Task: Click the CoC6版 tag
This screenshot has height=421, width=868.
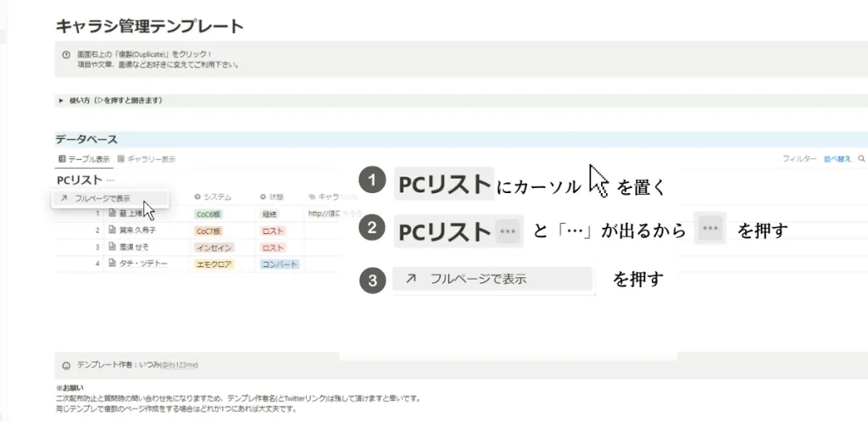Action: click(208, 213)
